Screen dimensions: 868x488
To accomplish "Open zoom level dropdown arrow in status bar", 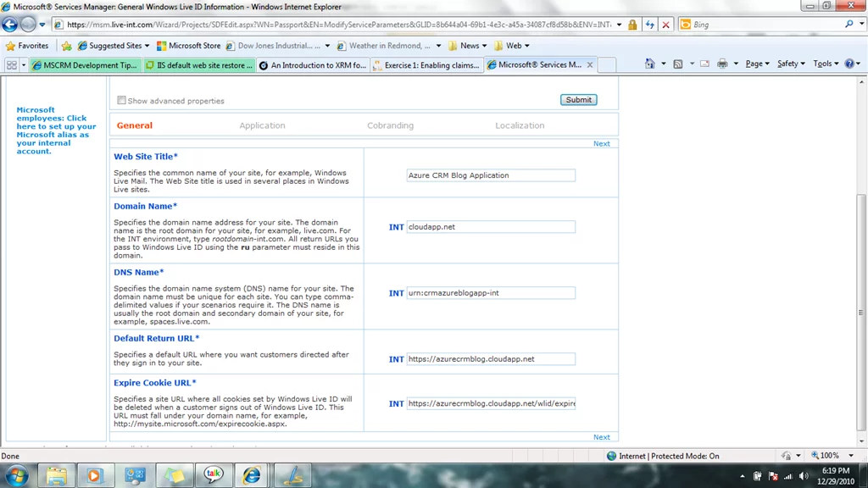I will 851,455.
